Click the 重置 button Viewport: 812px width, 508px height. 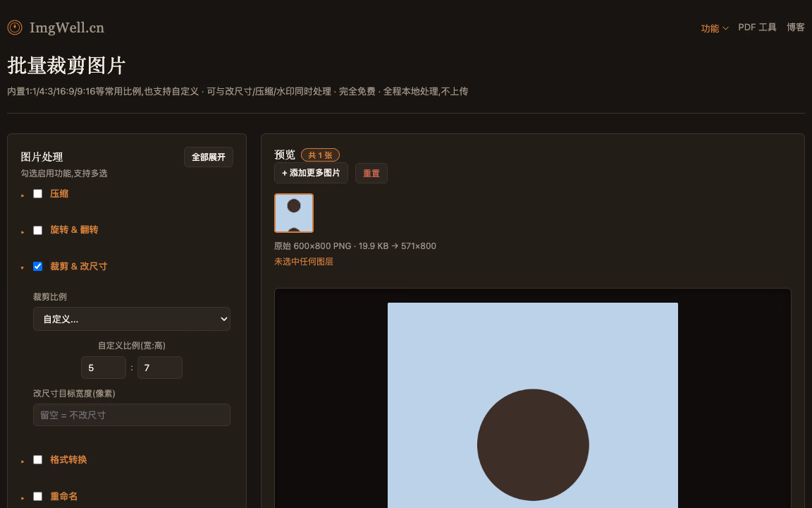tap(371, 173)
